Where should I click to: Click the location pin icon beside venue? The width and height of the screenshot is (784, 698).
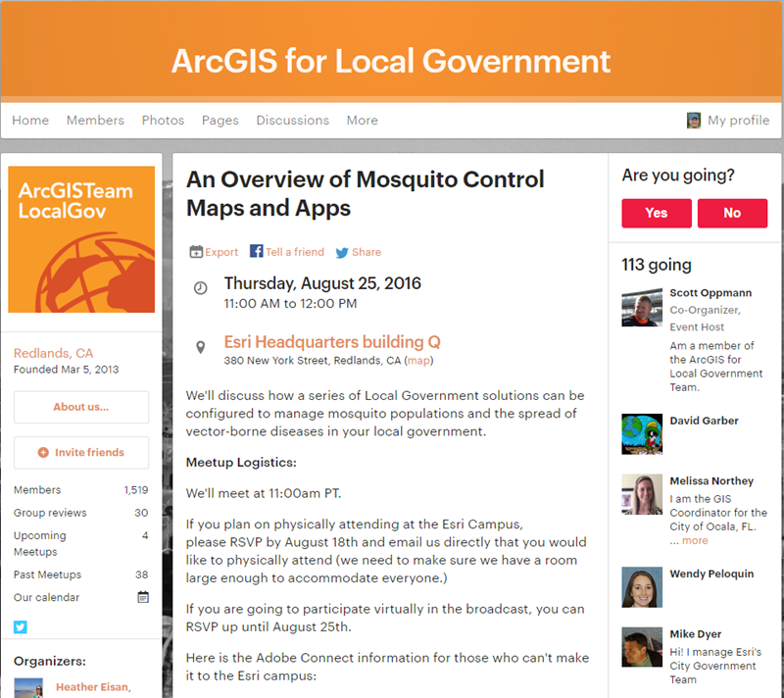point(201,347)
